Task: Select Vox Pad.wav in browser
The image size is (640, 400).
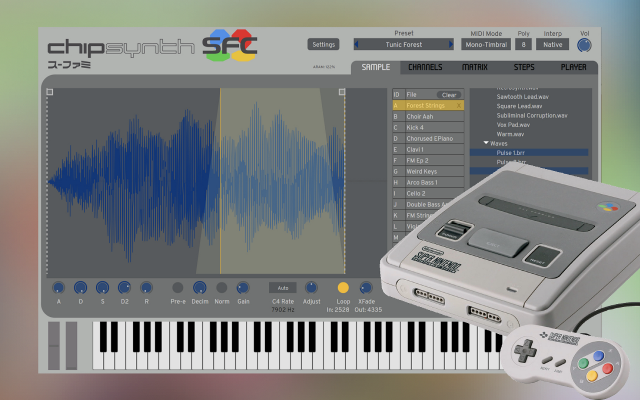Action: (x=513, y=125)
